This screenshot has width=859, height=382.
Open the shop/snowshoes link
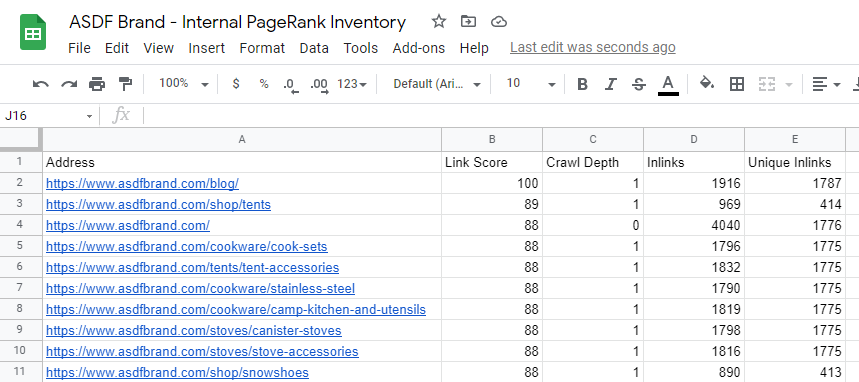(177, 372)
